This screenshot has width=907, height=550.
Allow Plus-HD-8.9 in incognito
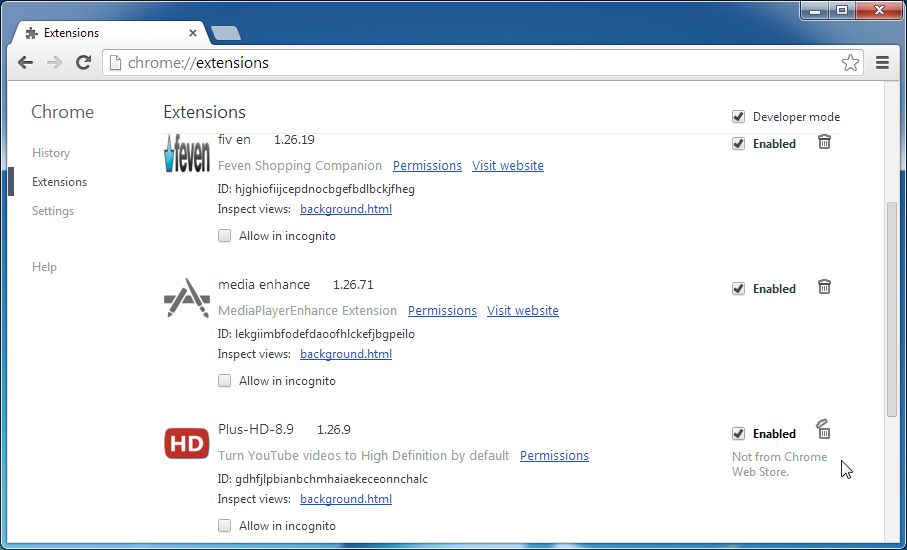tap(224, 526)
